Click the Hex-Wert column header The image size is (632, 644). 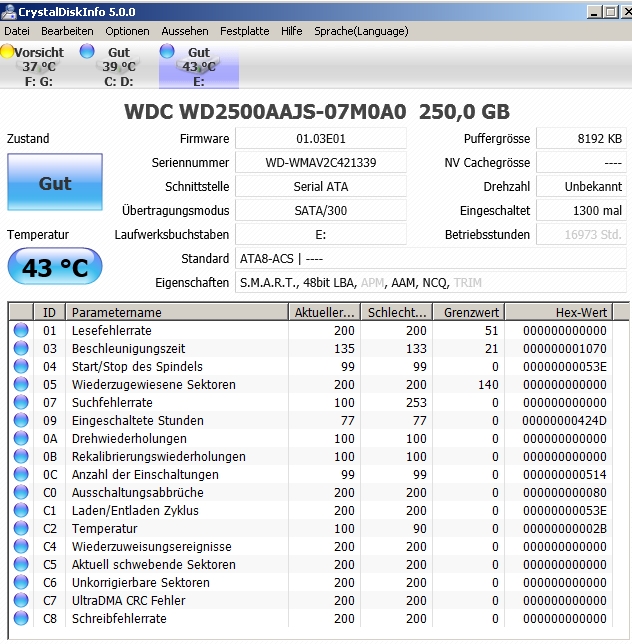[559, 312]
